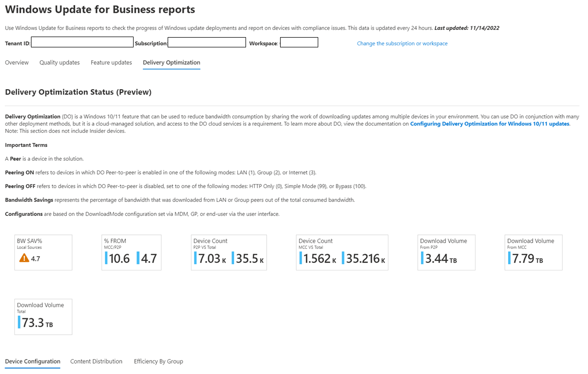Click the warning triangle icon in BW SAV% tile

pyautogui.click(x=24, y=259)
